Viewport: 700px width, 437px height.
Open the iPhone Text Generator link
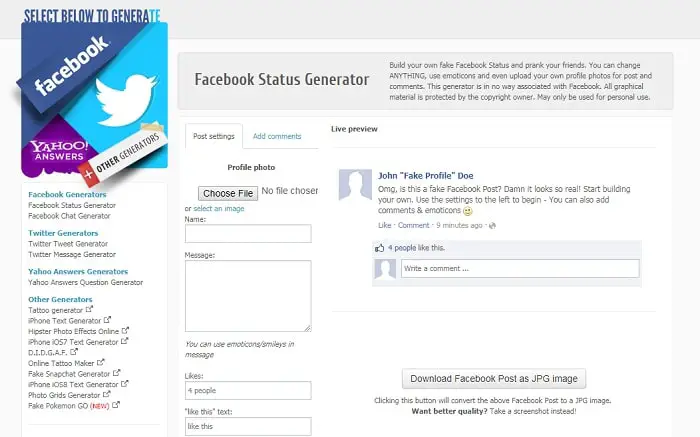click(65, 321)
